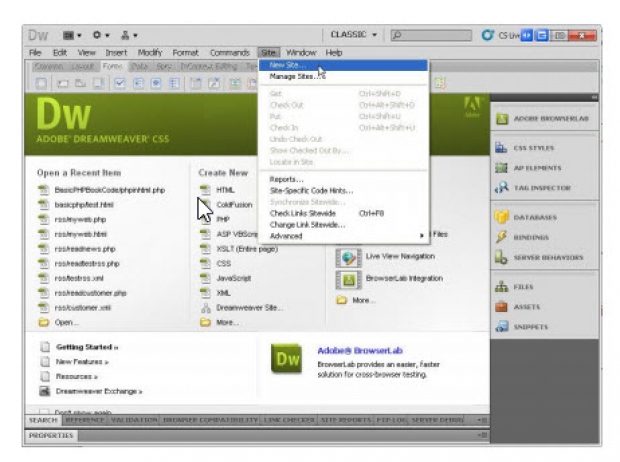Open the File menu
This screenshot has height=462, width=620.
35,53
